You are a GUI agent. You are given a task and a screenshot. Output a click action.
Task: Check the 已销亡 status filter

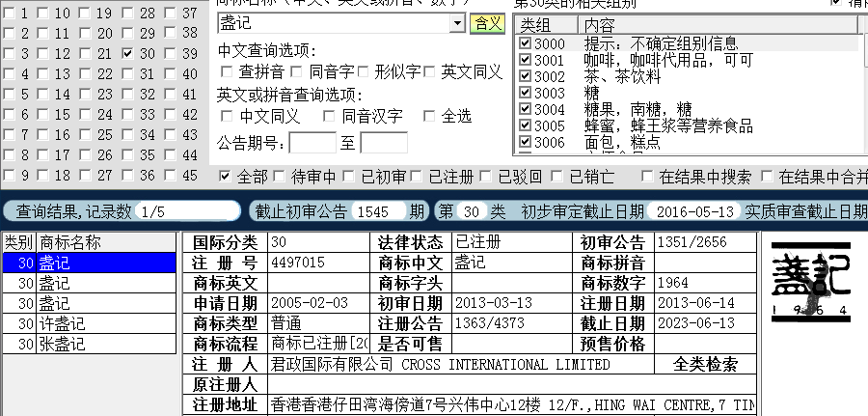556,177
